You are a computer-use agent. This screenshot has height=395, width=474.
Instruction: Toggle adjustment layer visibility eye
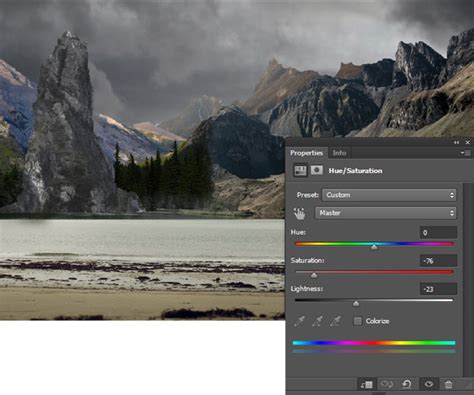429,384
